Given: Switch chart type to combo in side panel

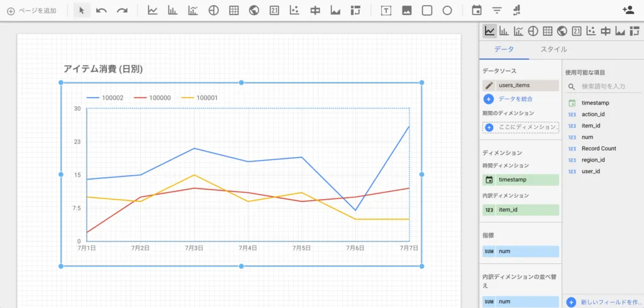Looking at the screenshot, I should (518, 31).
